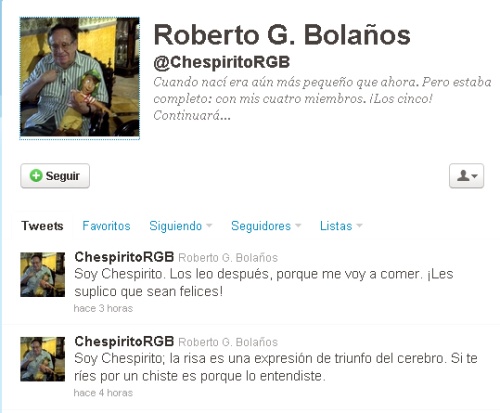500x413 pixels.
Task: Follow the account with Seguir button
Action: click(55, 176)
